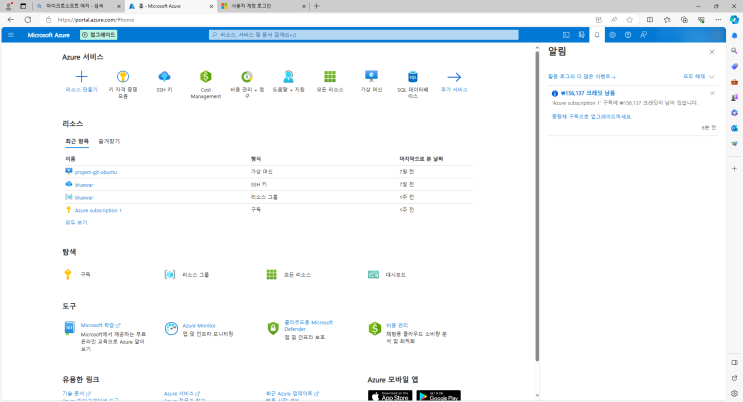Open the SSH 키 service icon
The image size is (743, 402).
(164, 76)
